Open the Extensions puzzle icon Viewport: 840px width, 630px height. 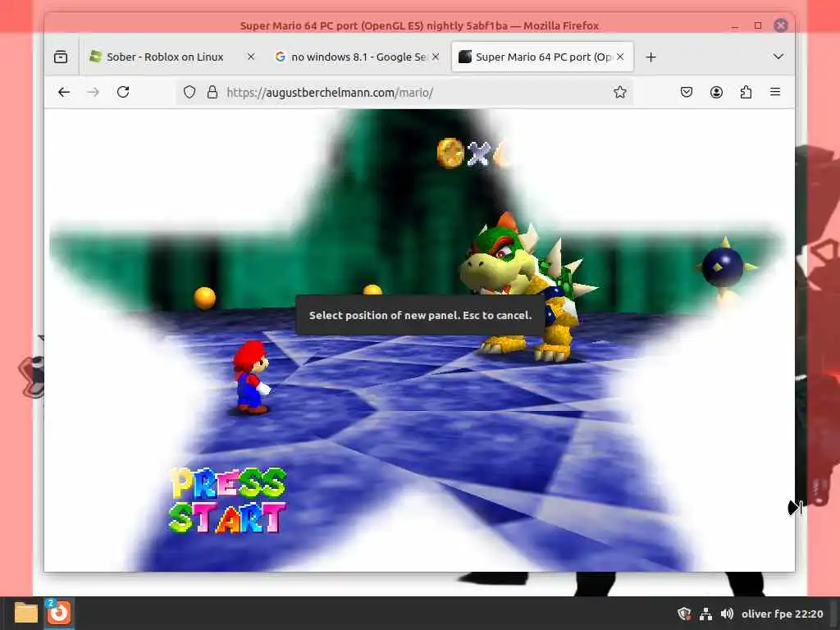pyautogui.click(x=746, y=92)
